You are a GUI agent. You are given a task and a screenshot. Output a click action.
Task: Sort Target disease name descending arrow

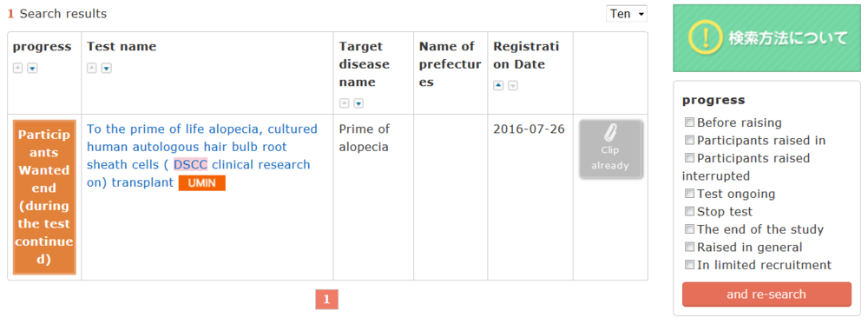358,103
